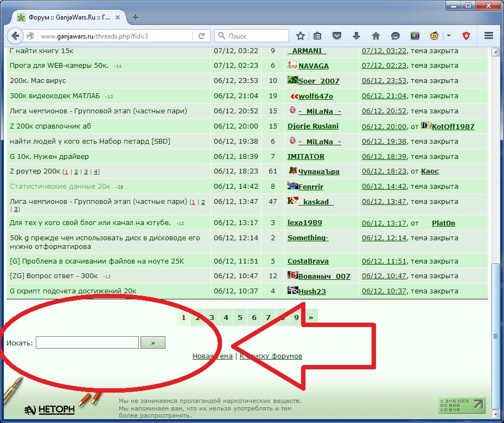
Task: Click the Искать forum search field
Action: point(87,342)
